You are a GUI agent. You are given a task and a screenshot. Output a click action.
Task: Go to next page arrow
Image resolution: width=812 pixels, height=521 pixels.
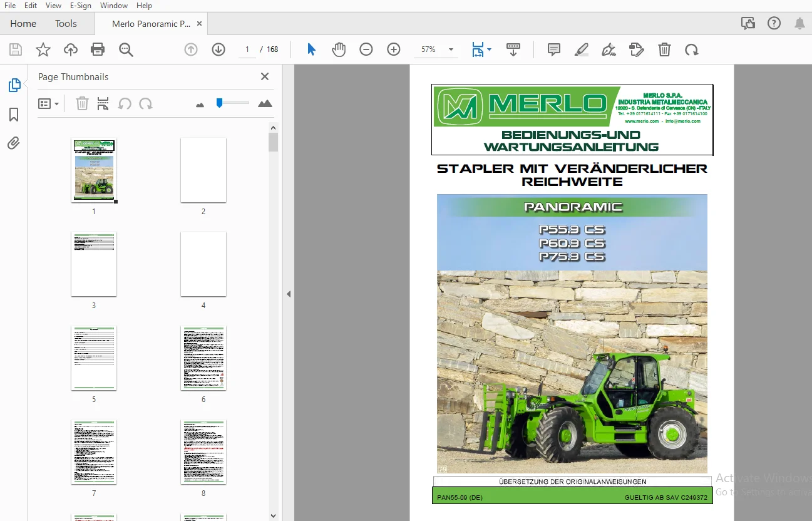click(x=218, y=49)
